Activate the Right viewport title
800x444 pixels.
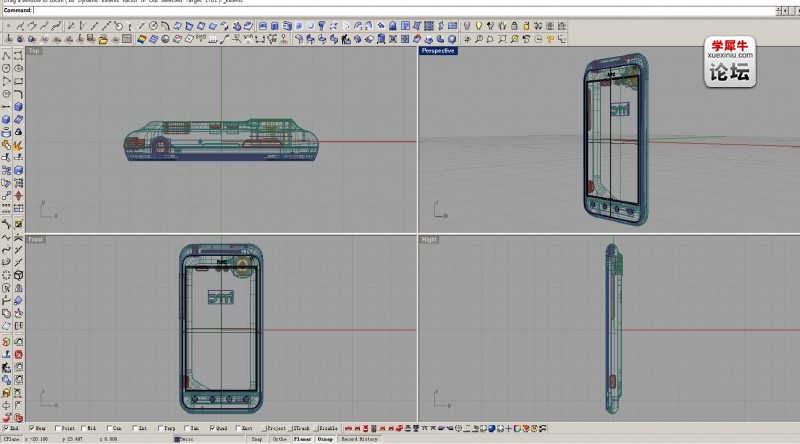click(429, 239)
